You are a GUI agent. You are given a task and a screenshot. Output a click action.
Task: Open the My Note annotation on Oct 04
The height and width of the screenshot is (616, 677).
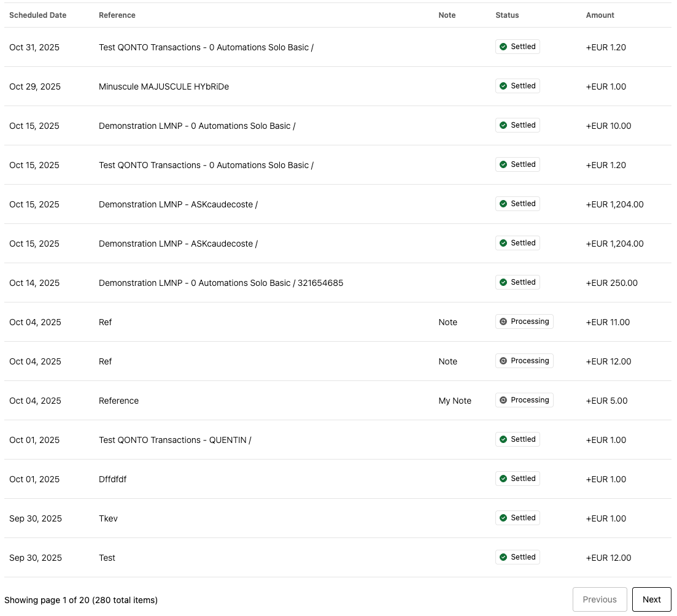[x=455, y=400]
